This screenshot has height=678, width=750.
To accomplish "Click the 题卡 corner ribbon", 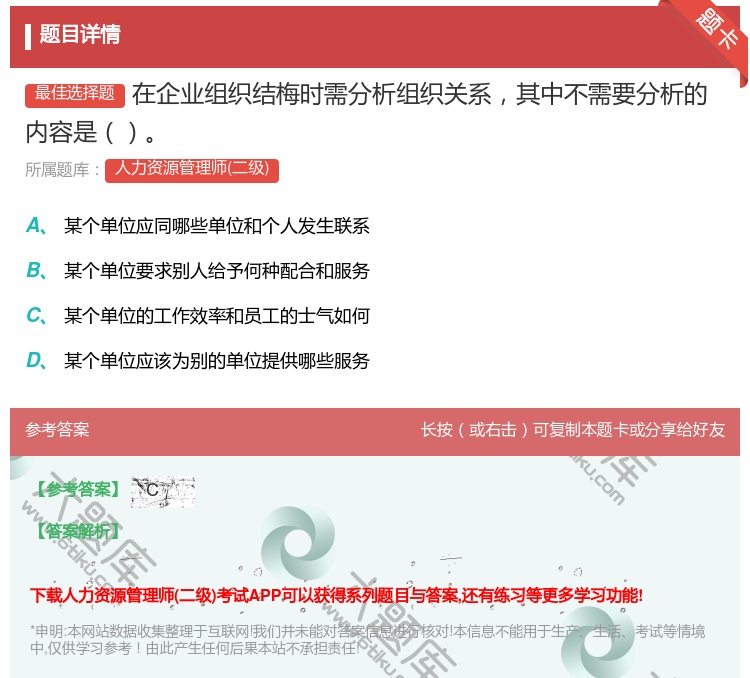I will 718,32.
